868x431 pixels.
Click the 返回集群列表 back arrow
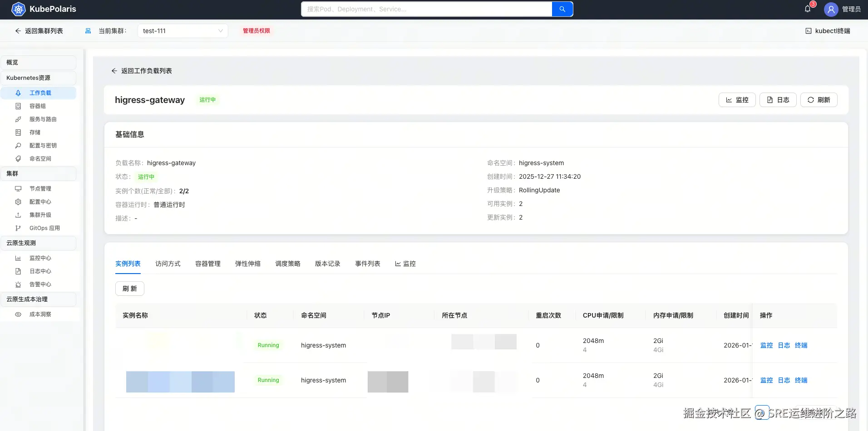[x=18, y=31]
